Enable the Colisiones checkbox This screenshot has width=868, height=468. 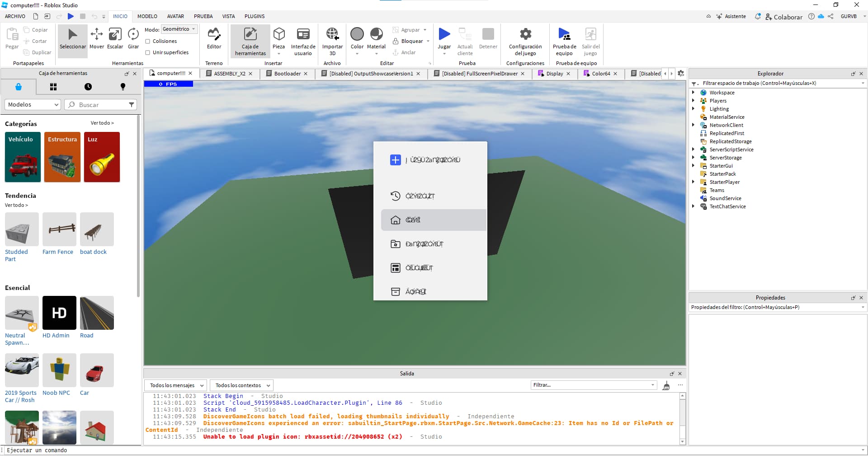(147, 41)
